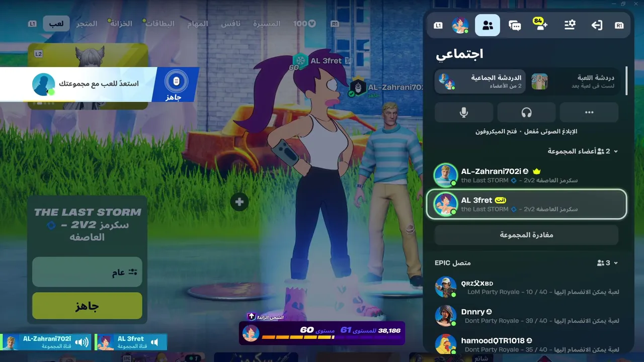This screenshot has height=362, width=644.
Task: Toggle the microphone button in the social panel
Action: (x=464, y=112)
